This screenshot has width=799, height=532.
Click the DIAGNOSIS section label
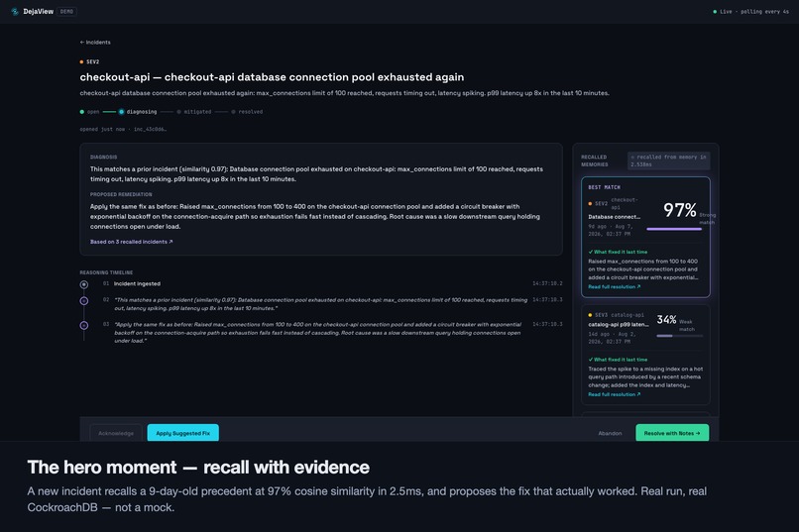click(x=103, y=157)
